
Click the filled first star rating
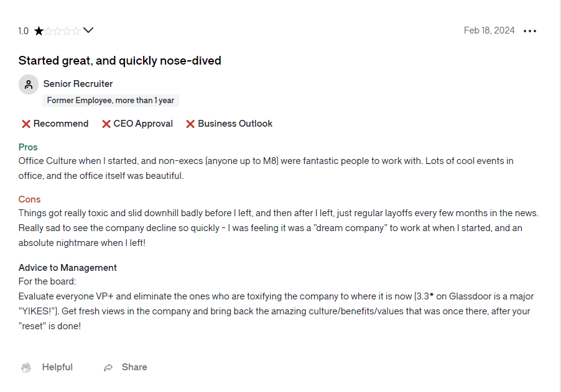click(39, 31)
